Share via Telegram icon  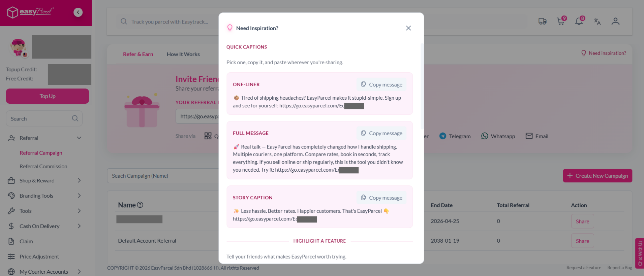[x=443, y=136]
